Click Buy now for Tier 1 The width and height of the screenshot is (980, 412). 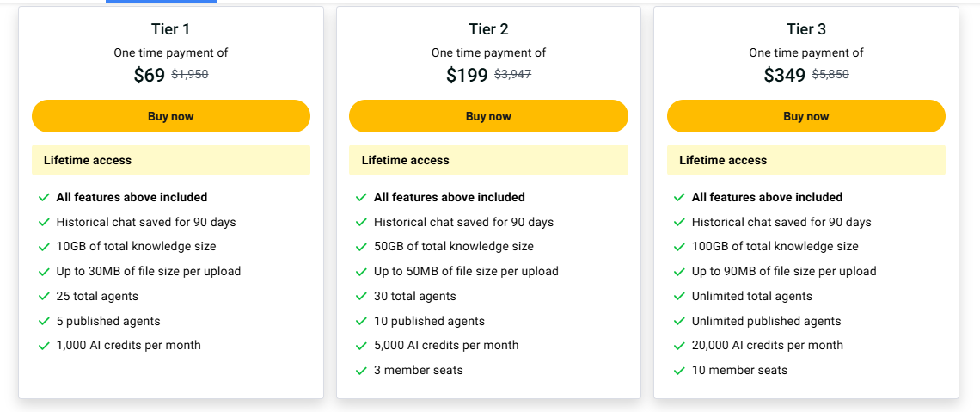click(170, 116)
